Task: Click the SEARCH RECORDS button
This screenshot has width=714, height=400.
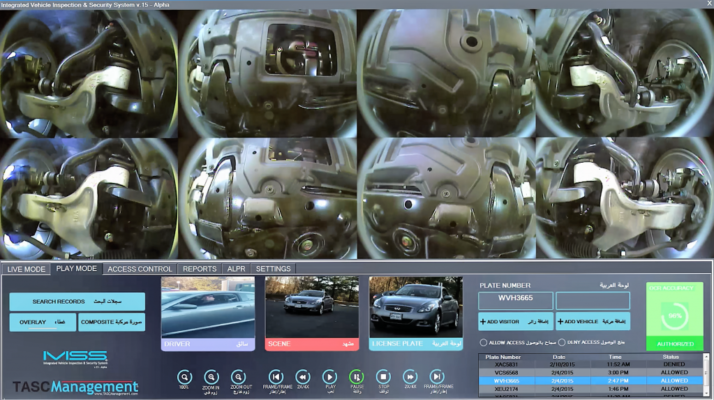Action: (77, 302)
